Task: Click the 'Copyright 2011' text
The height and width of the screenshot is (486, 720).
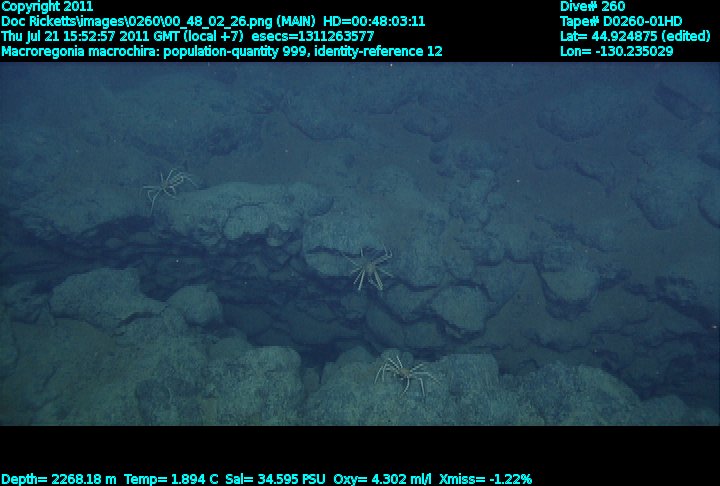Action: (x=47, y=6)
